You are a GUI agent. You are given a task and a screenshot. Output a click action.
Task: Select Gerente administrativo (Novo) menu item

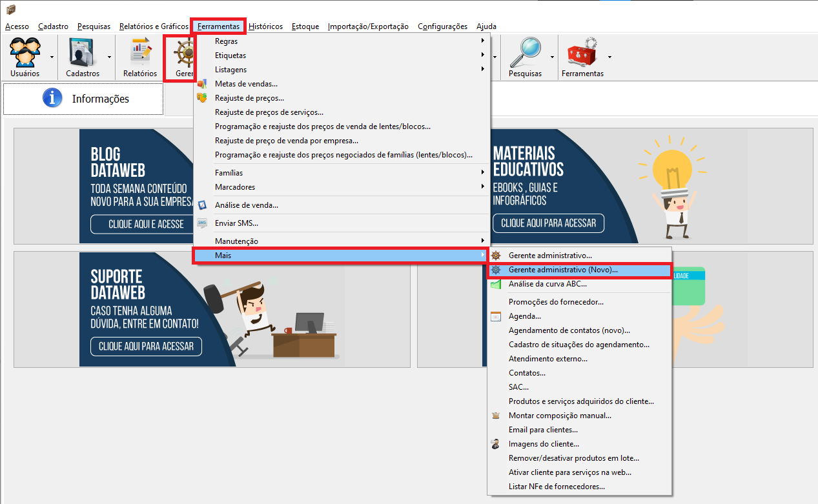click(562, 270)
